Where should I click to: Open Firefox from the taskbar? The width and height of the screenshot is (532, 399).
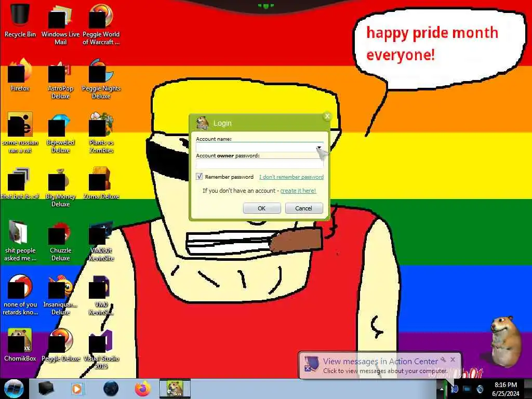coord(143,389)
